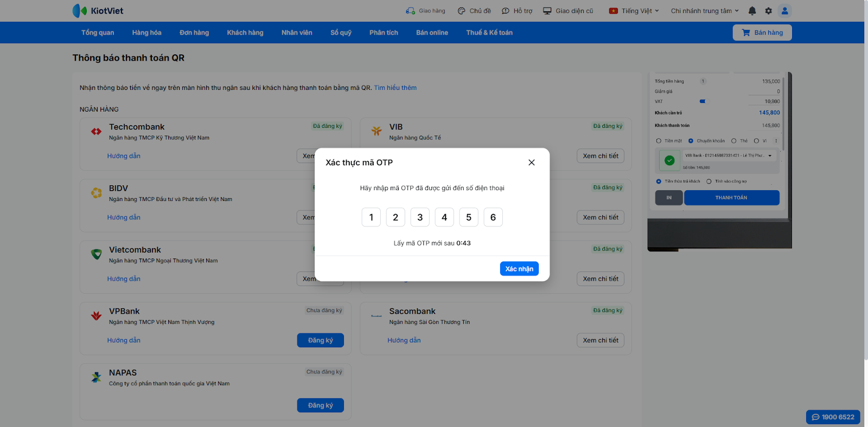868x427 pixels.
Task: Select the Thẻ radio option
Action: [733, 141]
